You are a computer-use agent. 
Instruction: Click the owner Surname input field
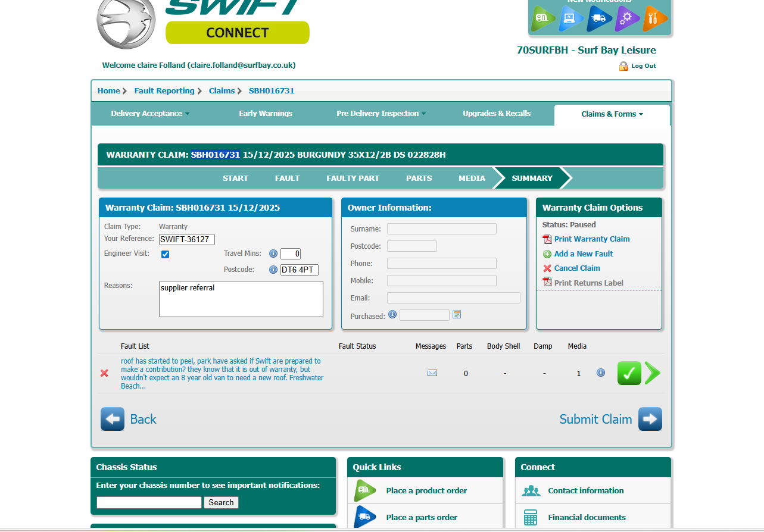442,229
